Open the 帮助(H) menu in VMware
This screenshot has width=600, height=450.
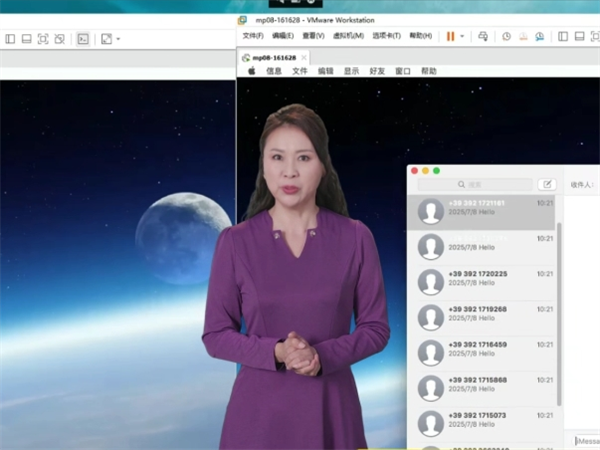point(421,36)
